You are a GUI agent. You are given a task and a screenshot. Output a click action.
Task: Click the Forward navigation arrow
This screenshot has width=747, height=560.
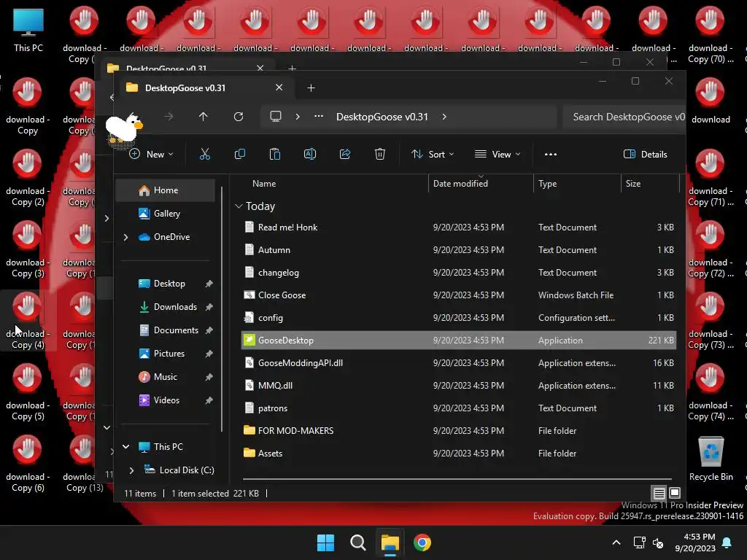(x=169, y=117)
